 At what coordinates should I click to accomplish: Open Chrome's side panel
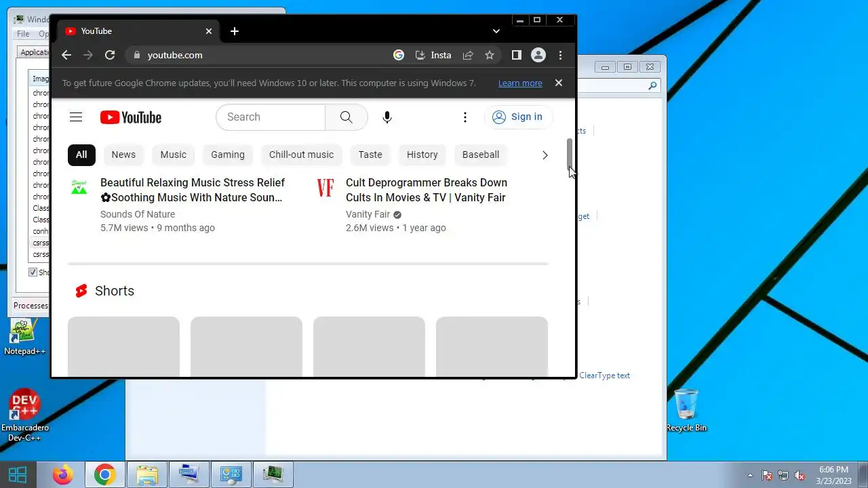[517, 55]
